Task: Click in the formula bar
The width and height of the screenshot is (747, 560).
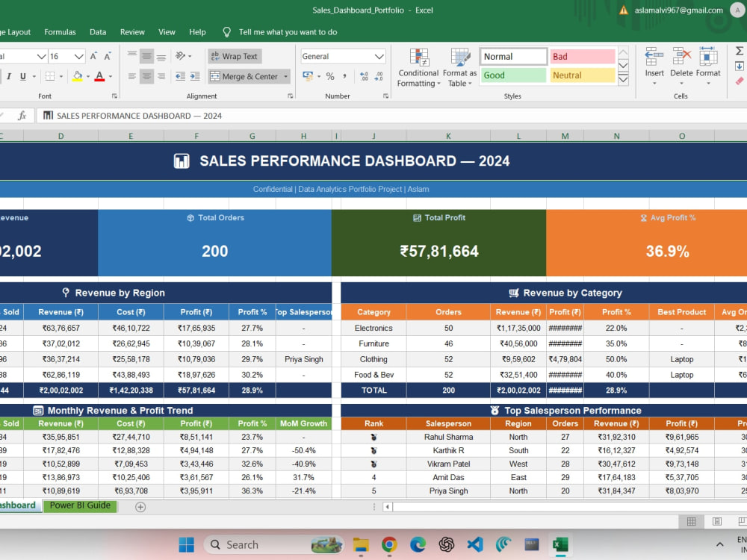Action: click(x=391, y=116)
